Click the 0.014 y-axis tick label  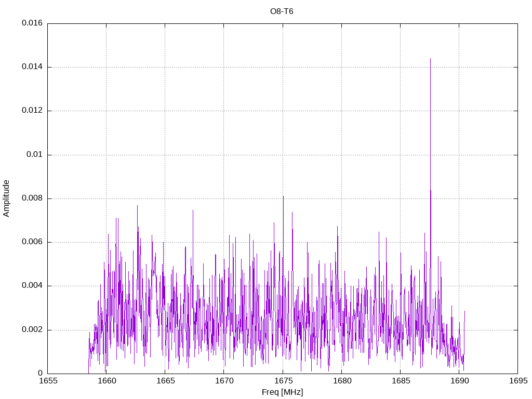32,67
